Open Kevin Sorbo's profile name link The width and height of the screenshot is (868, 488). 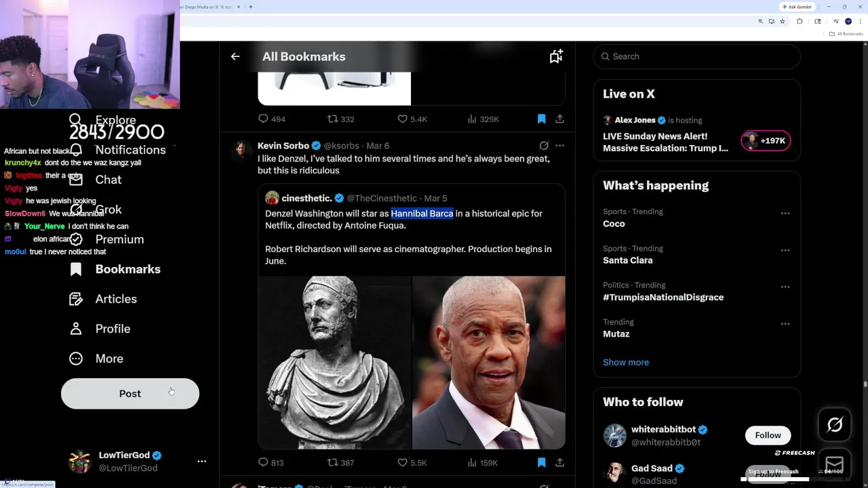[283, 146]
